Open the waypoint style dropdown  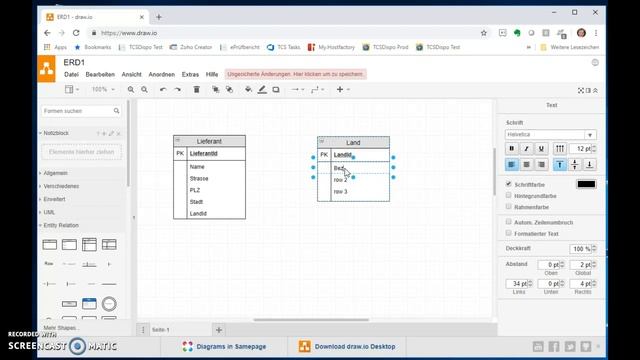(x=318, y=89)
